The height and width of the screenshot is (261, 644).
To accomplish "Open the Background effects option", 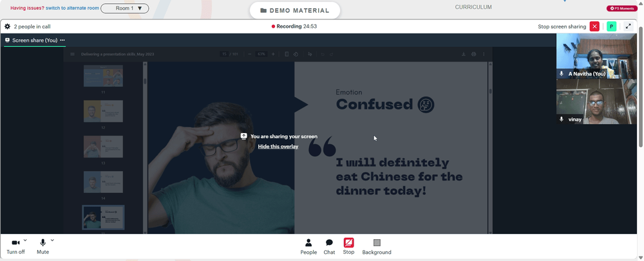I will tap(377, 247).
